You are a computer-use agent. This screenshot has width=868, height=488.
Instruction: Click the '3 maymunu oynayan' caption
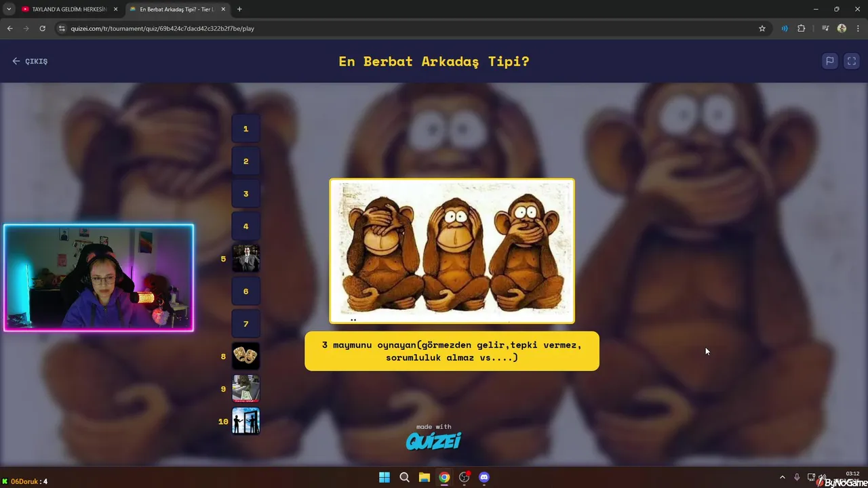tap(452, 351)
